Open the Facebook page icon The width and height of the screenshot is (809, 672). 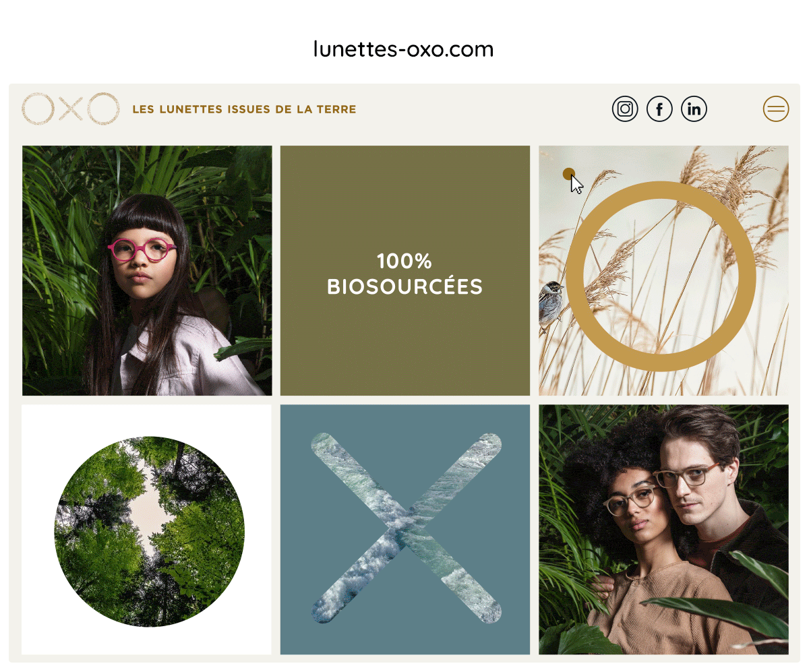(x=659, y=109)
